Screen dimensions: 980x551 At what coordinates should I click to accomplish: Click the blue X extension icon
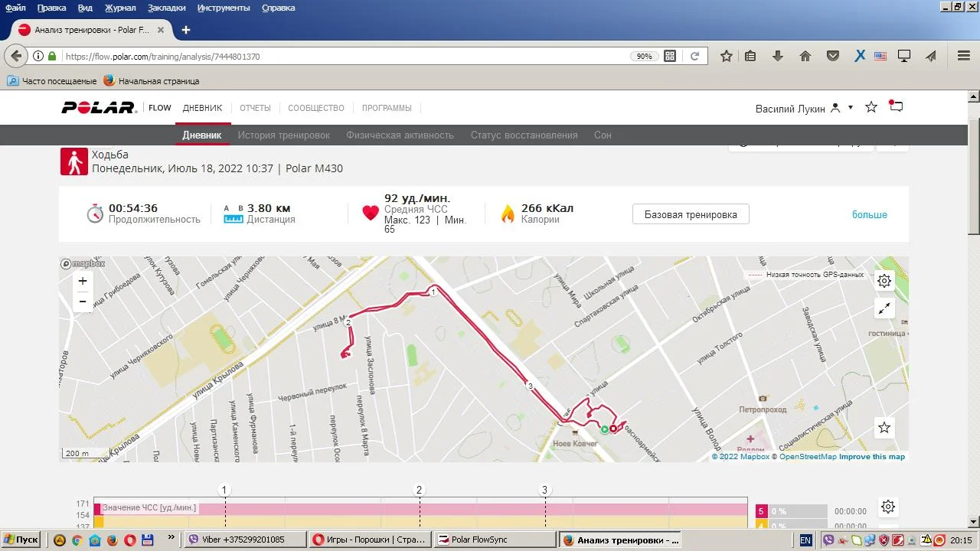860,56
